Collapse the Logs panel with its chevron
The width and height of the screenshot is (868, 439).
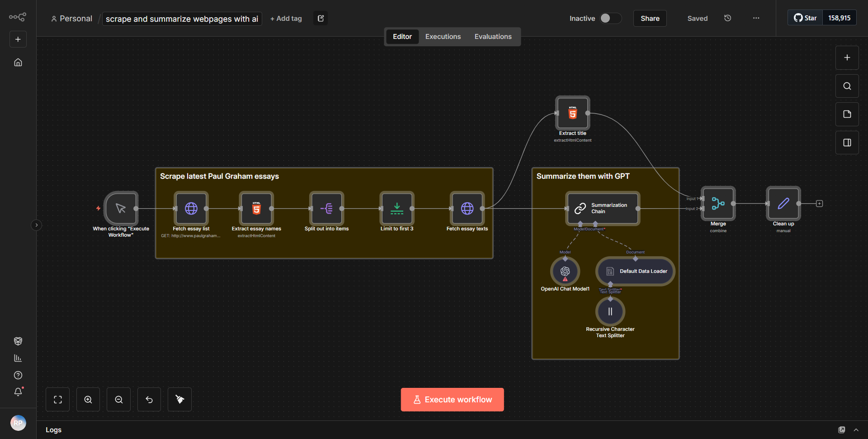tap(856, 429)
